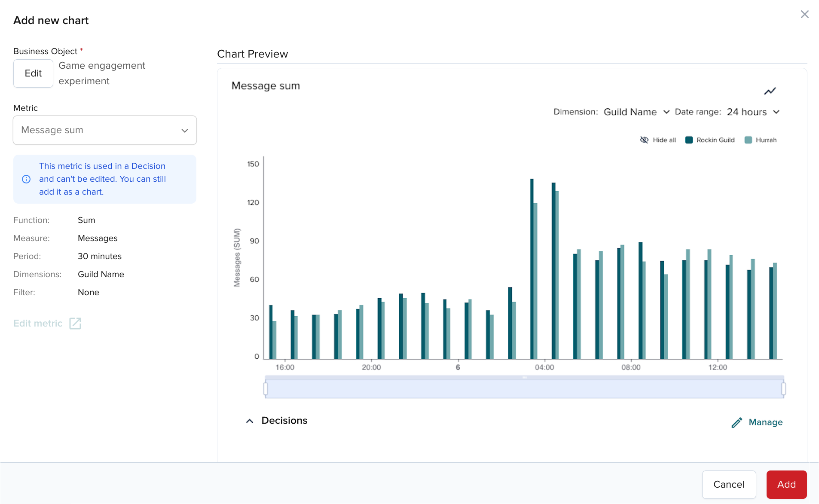Toggle the Rockin Guild legend series
819x504 pixels.
click(710, 140)
